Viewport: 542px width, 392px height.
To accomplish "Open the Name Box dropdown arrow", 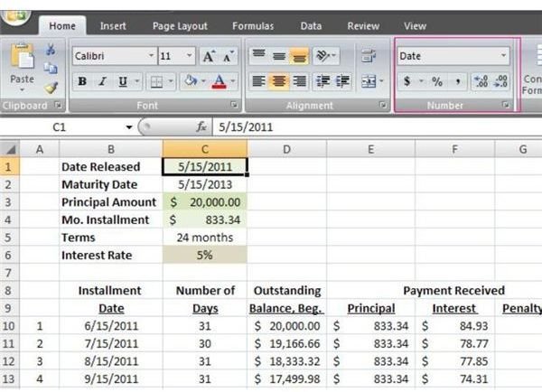I will click(x=129, y=127).
